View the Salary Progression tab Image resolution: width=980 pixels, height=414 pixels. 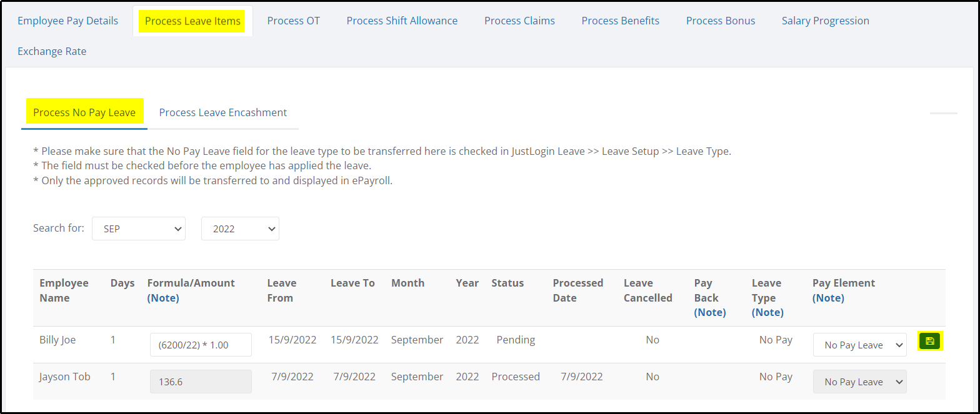pyautogui.click(x=825, y=21)
